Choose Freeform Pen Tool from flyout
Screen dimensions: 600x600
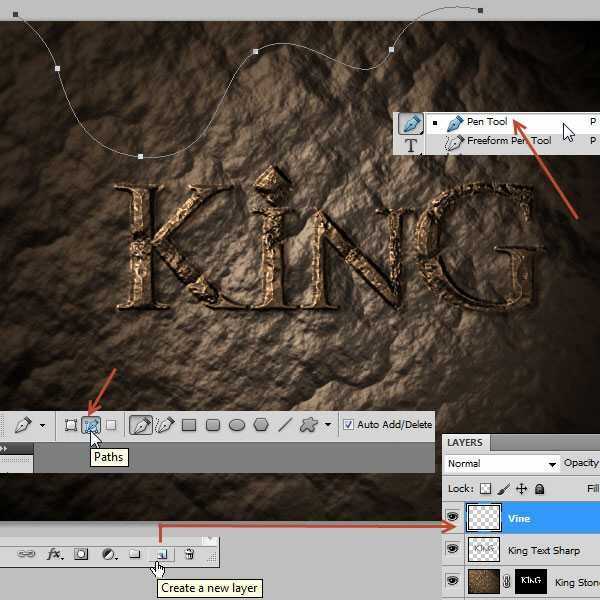tap(508, 141)
